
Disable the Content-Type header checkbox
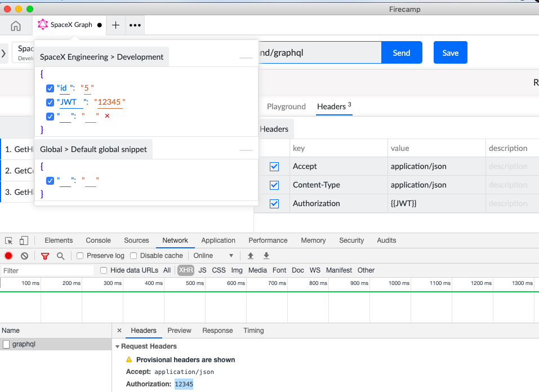pyautogui.click(x=274, y=185)
